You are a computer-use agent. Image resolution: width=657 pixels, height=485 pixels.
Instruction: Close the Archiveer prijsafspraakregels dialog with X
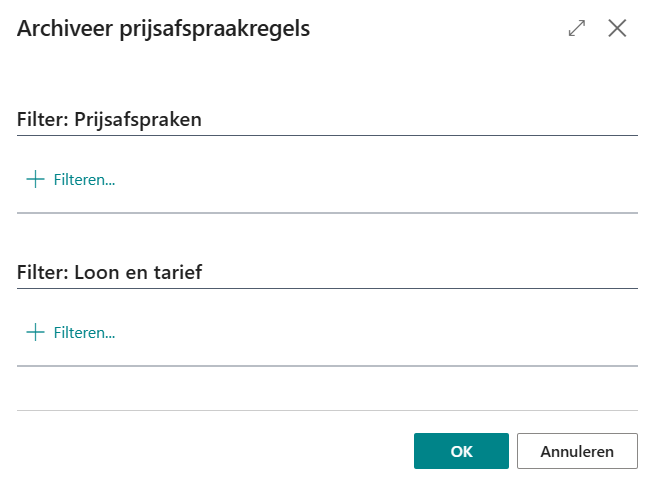click(617, 29)
